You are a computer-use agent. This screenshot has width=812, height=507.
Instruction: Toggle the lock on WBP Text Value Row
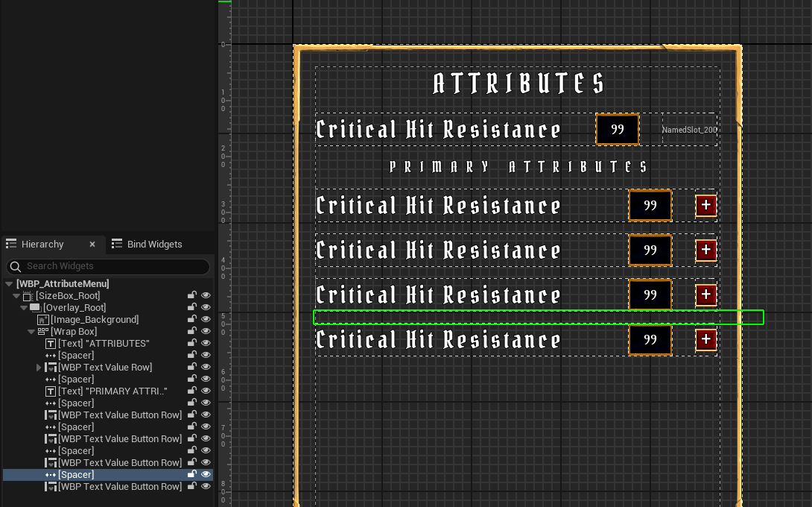coord(191,367)
